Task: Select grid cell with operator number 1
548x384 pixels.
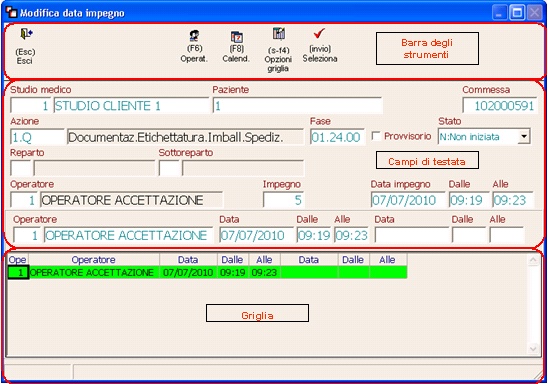Action: (x=18, y=272)
